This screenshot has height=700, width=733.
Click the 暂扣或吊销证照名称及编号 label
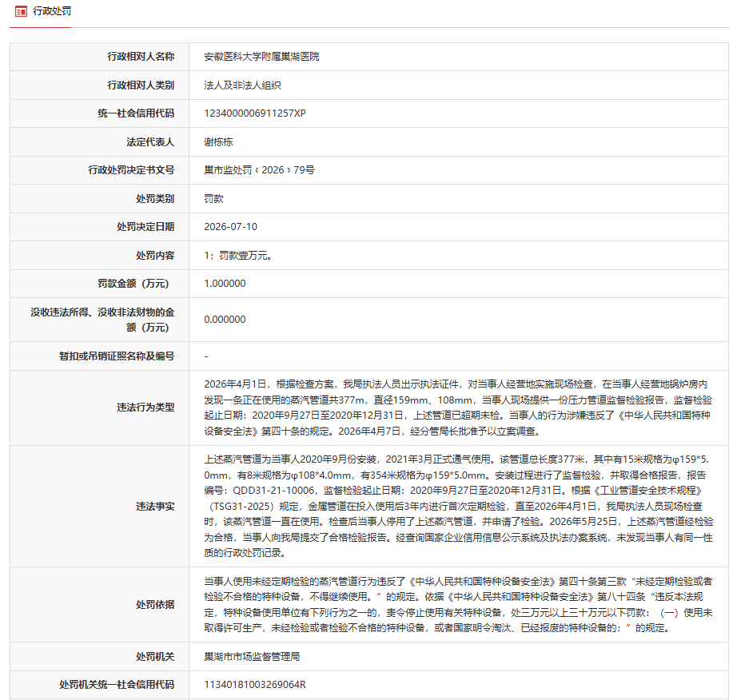click(x=117, y=356)
